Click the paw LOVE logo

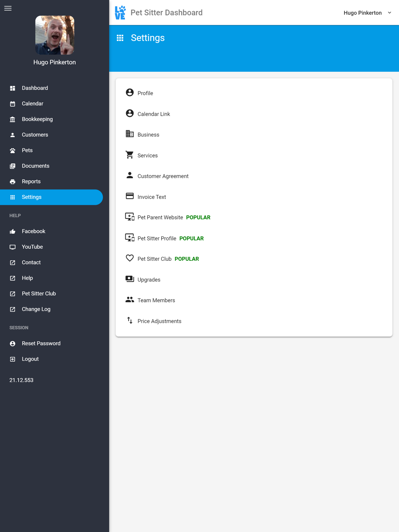click(x=120, y=13)
